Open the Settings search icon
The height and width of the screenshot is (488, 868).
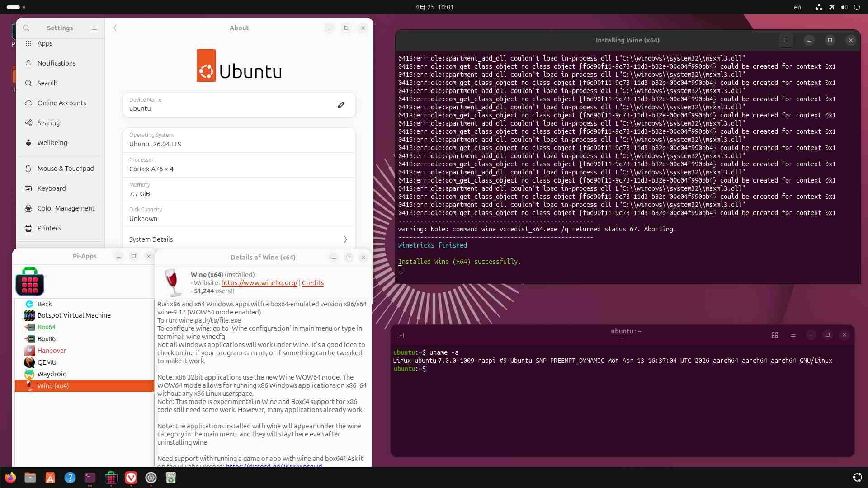pyautogui.click(x=26, y=28)
